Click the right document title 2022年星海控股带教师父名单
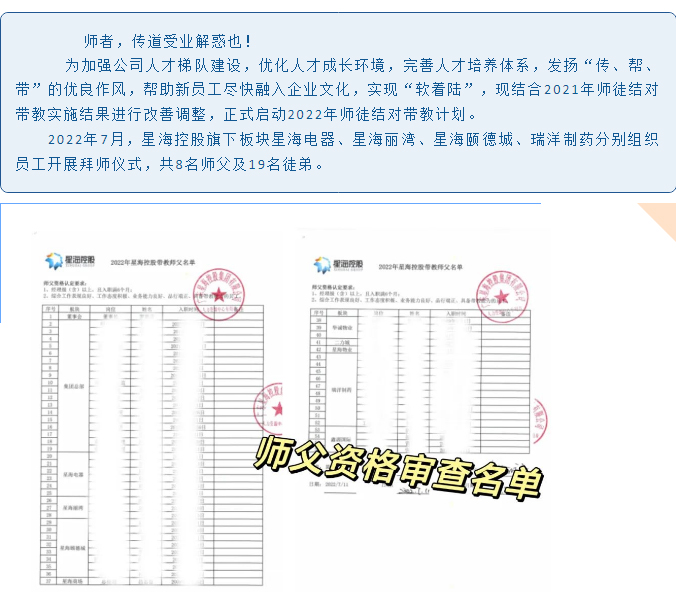Viewport: 676px width, 592px height. [x=420, y=267]
